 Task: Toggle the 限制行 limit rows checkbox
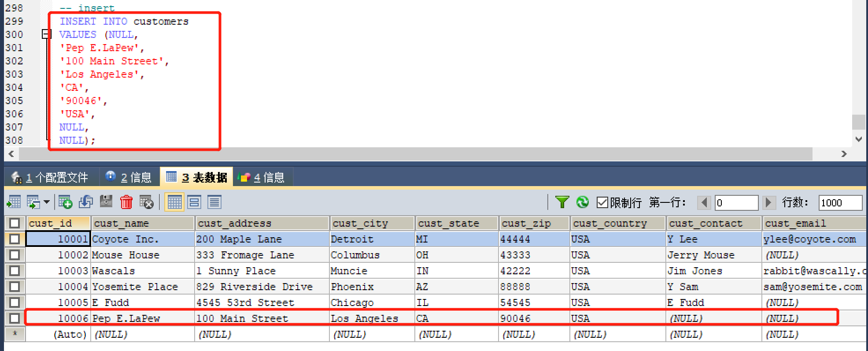pyautogui.click(x=602, y=202)
